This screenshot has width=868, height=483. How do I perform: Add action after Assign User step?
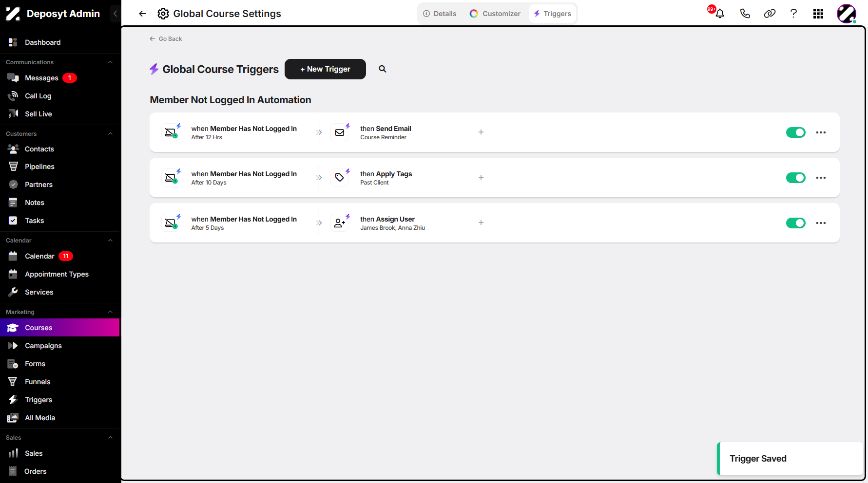[481, 223]
